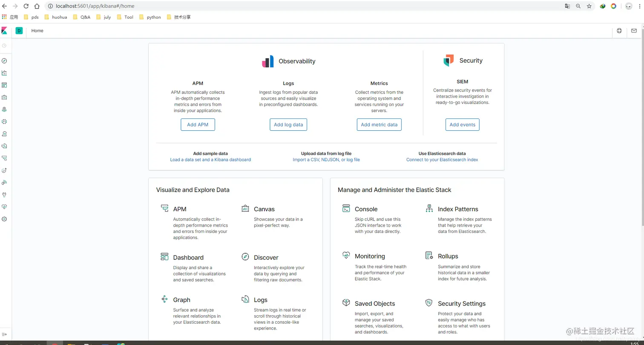Click the Kibana logo
This screenshot has height=345, width=644.
(4, 31)
